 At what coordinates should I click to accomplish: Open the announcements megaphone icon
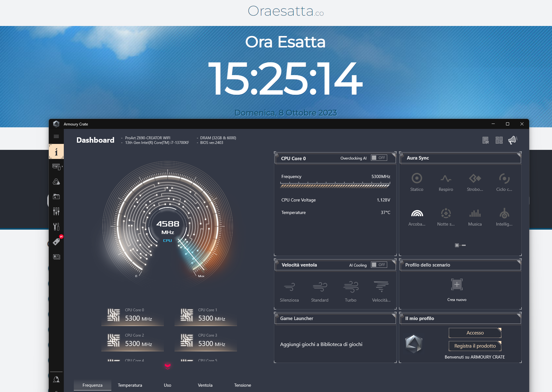pyautogui.click(x=513, y=140)
